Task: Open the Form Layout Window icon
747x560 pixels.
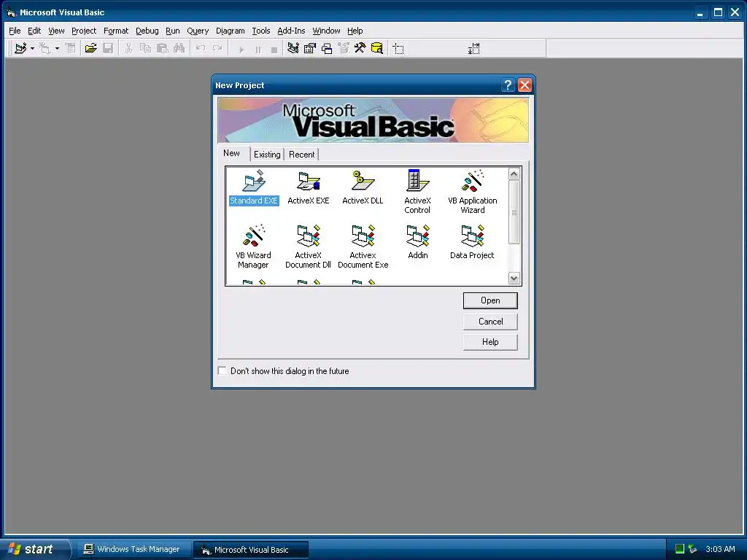Action: pyautogui.click(x=327, y=48)
